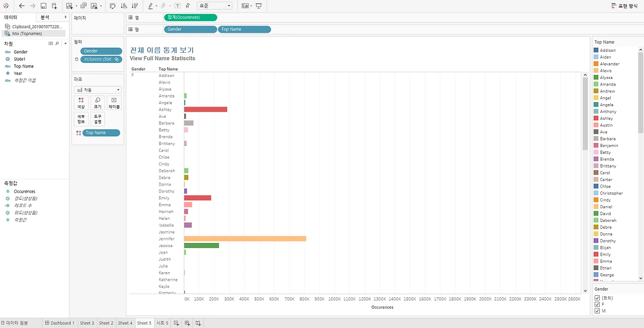This screenshot has height=328, width=644.
Task: Click Top Name pill on rows shelf
Action: 245,29
